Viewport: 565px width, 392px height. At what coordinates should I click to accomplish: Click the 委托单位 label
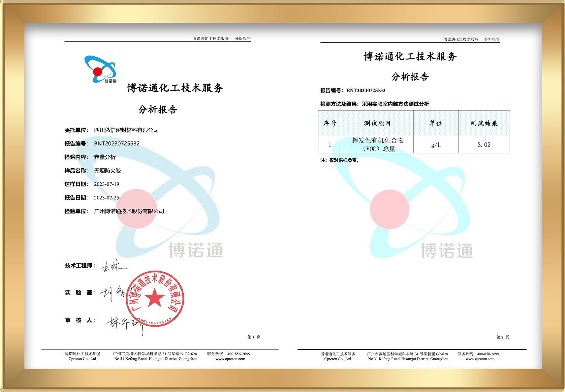(76, 130)
